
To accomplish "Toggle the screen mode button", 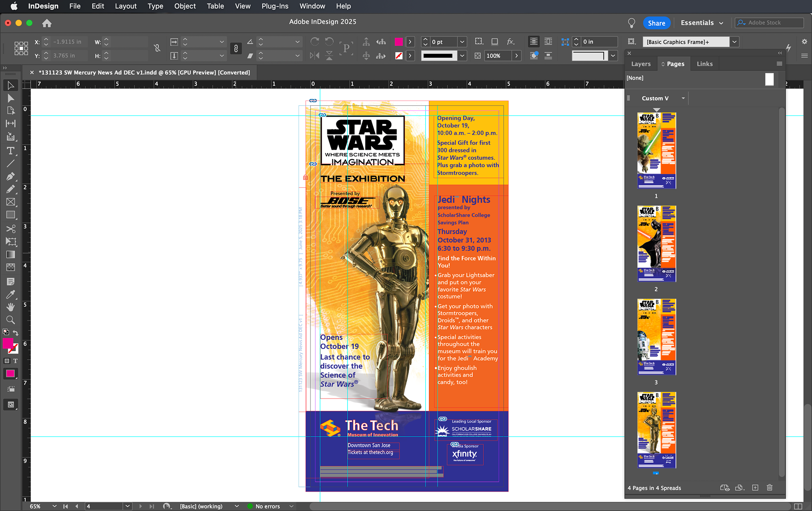I will 11,404.
